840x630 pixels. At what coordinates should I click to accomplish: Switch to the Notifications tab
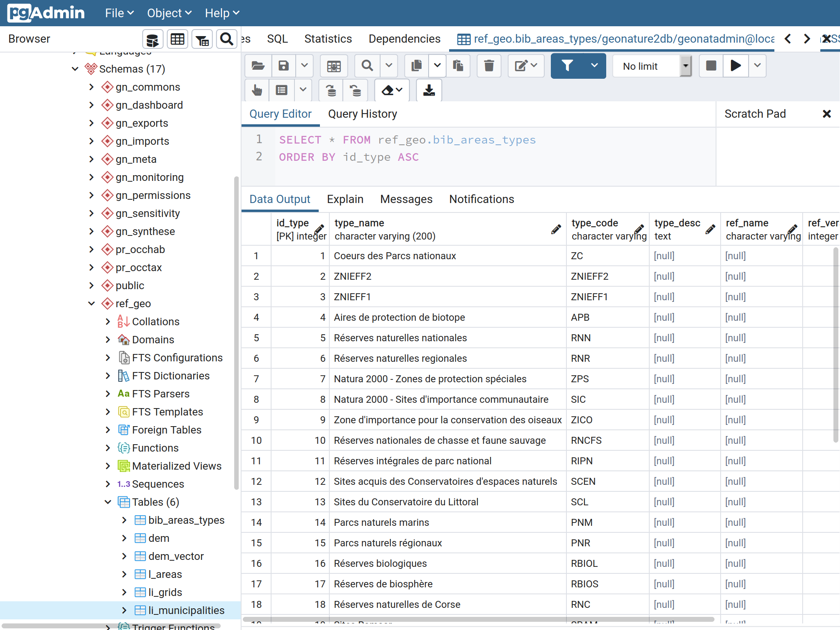pyautogui.click(x=482, y=199)
